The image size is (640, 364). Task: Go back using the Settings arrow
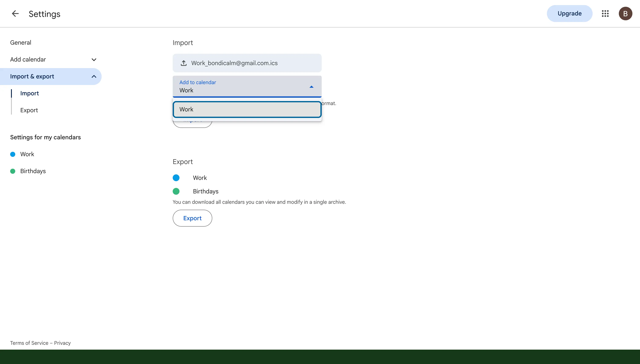[x=15, y=14]
